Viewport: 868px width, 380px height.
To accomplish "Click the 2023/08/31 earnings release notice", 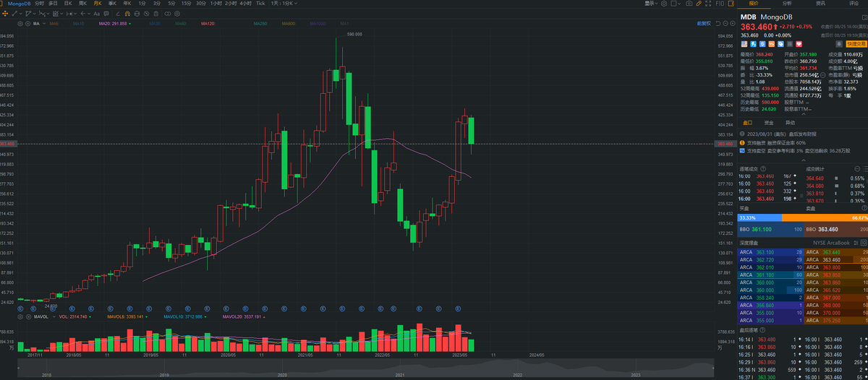I will [778, 134].
